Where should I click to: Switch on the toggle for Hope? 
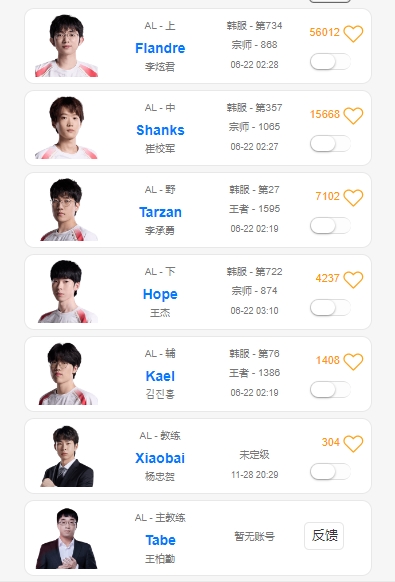(330, 308)
